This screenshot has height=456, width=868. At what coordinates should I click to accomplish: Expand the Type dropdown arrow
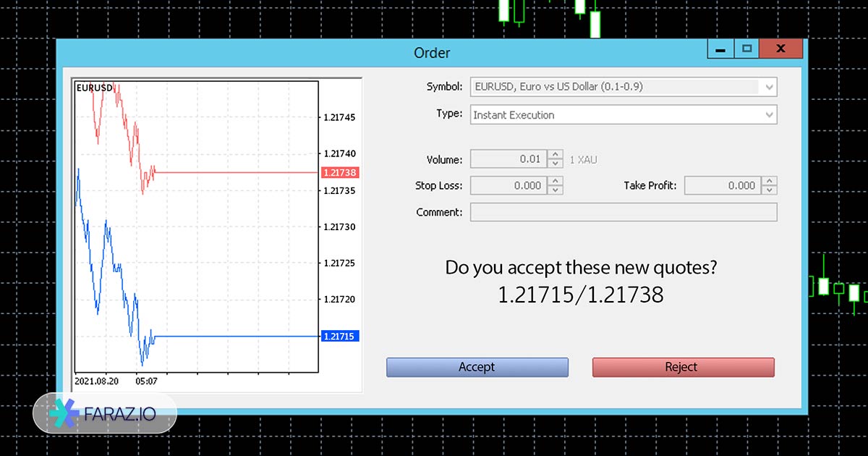pos(769,114)
